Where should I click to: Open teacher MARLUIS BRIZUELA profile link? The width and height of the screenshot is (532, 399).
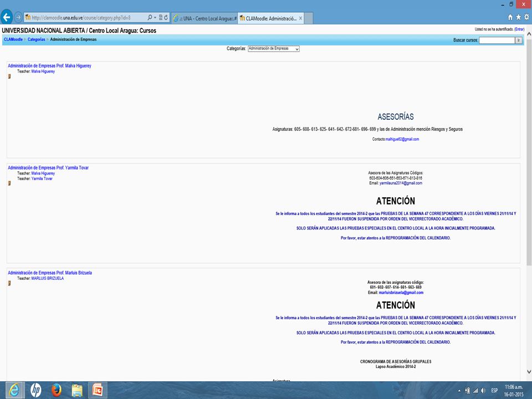click(48, 278)
